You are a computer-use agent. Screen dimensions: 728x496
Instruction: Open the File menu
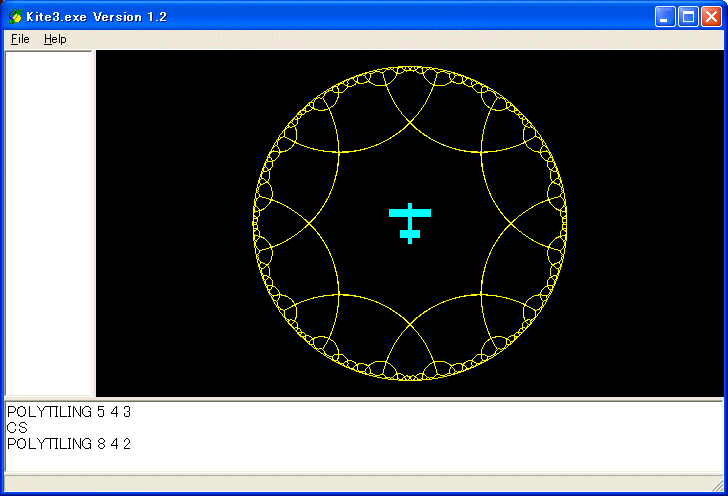click(x=20, y=39)
